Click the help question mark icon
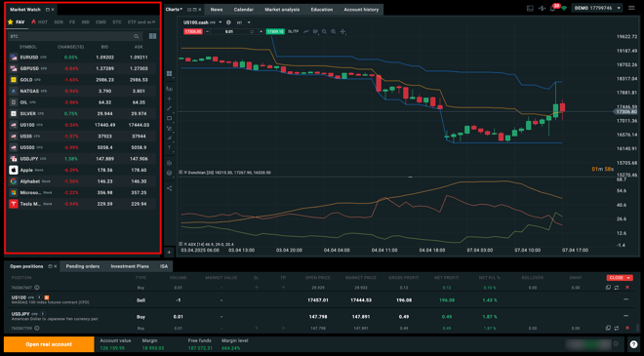 (633, 344)
